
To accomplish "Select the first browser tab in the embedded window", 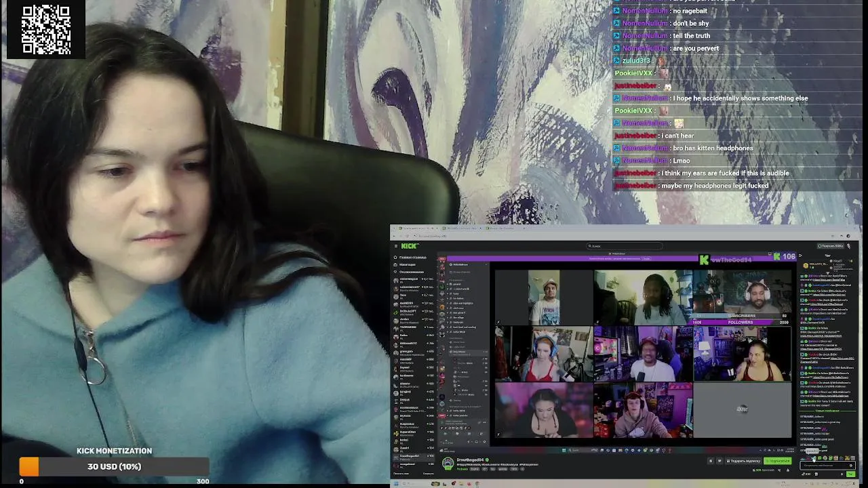I will (x=417, y=228).
